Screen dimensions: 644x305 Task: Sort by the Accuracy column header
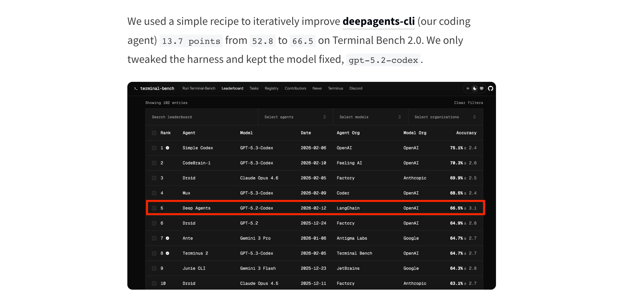(x=466, y=133)
